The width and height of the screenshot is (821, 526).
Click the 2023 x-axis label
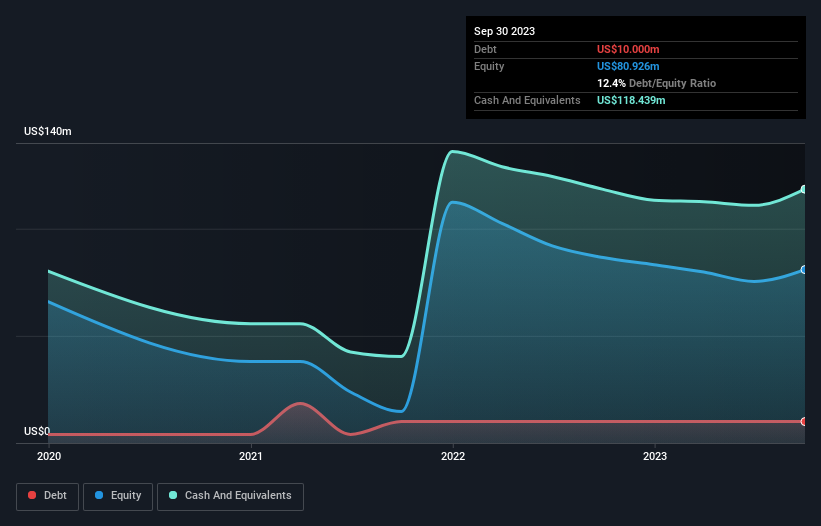tap(655, 456)
